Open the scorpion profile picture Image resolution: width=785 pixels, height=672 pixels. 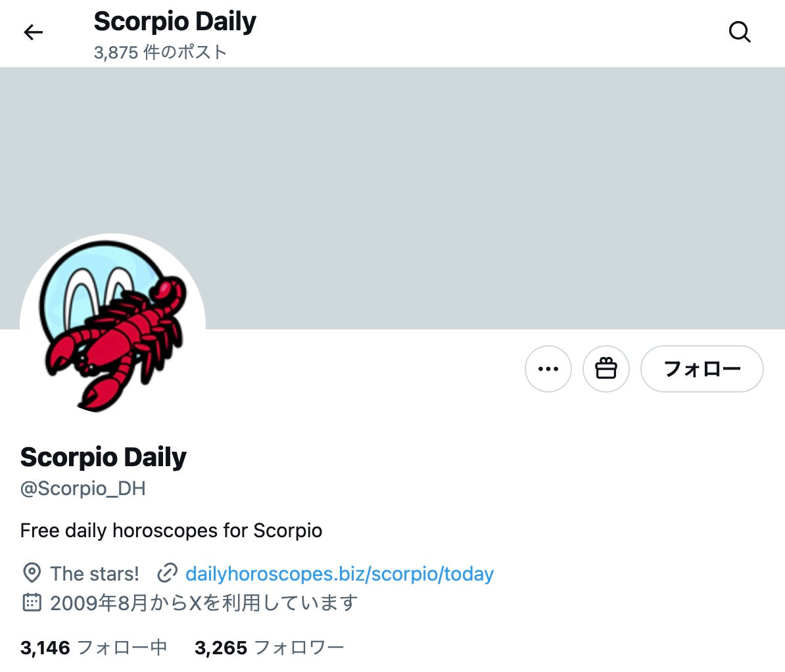tap(112, 327)
